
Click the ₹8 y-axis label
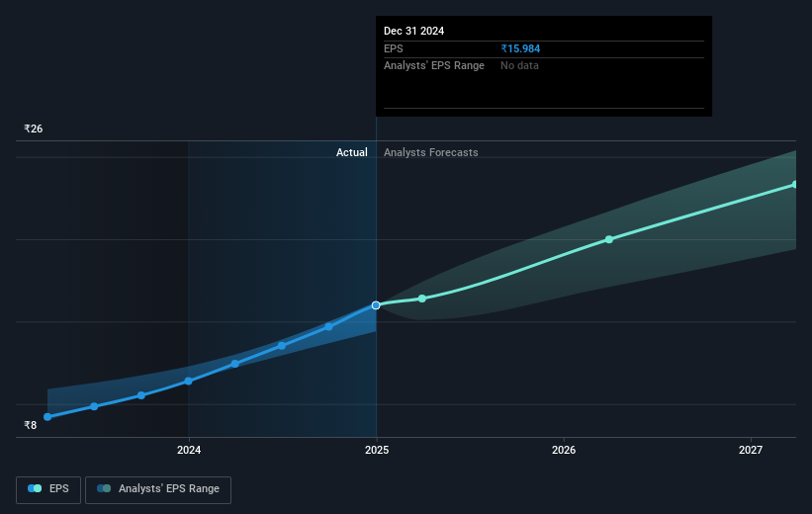(x=31, y=425)
